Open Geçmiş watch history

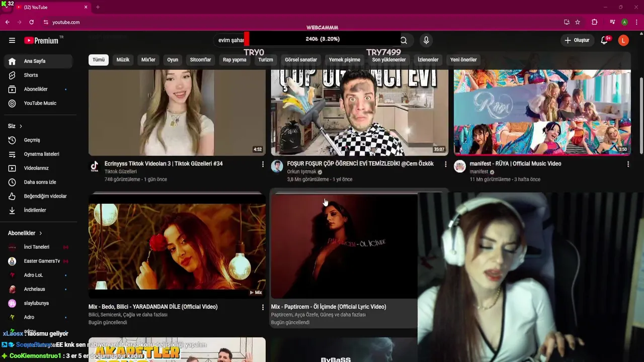pyautogui.click(x=38, y=140)
